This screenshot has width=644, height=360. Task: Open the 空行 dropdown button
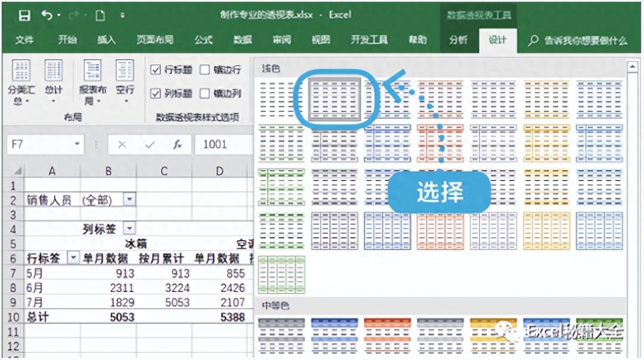coord(125,82)
